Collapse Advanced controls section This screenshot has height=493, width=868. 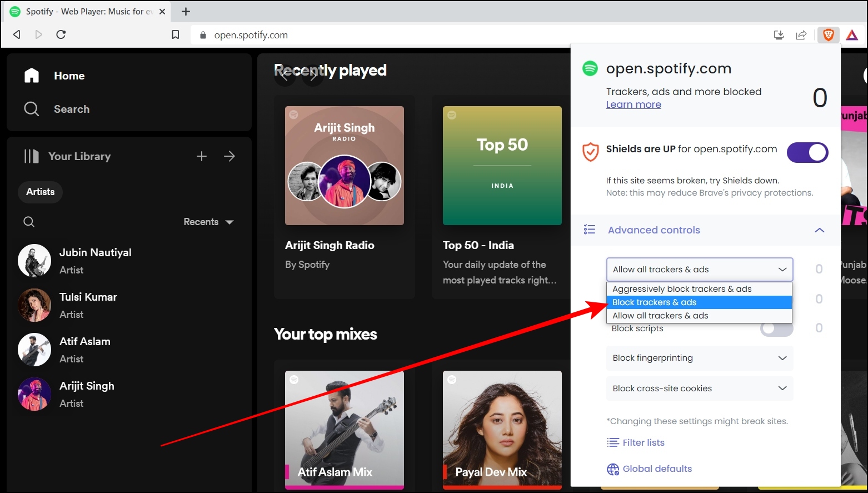tap(820, 230)
